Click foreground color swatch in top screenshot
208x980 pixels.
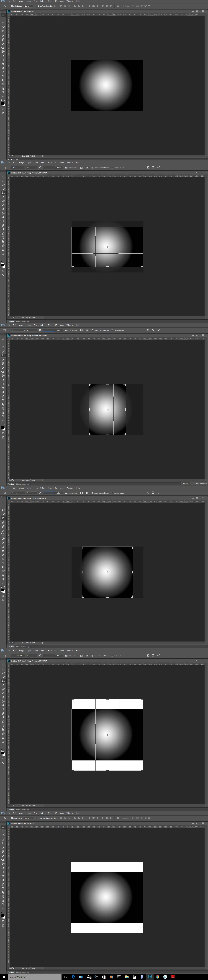click(2, 104)
